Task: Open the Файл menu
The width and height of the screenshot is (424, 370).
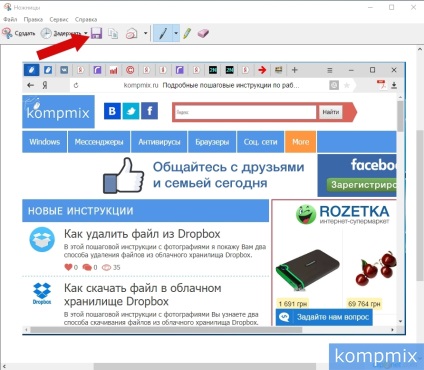Action: (10, 19)
